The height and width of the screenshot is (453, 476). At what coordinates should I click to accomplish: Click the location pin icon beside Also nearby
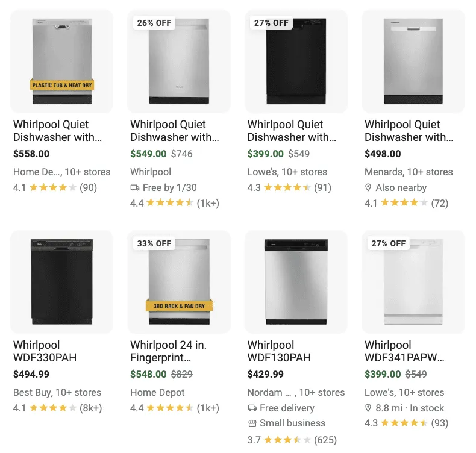point(368,187)
